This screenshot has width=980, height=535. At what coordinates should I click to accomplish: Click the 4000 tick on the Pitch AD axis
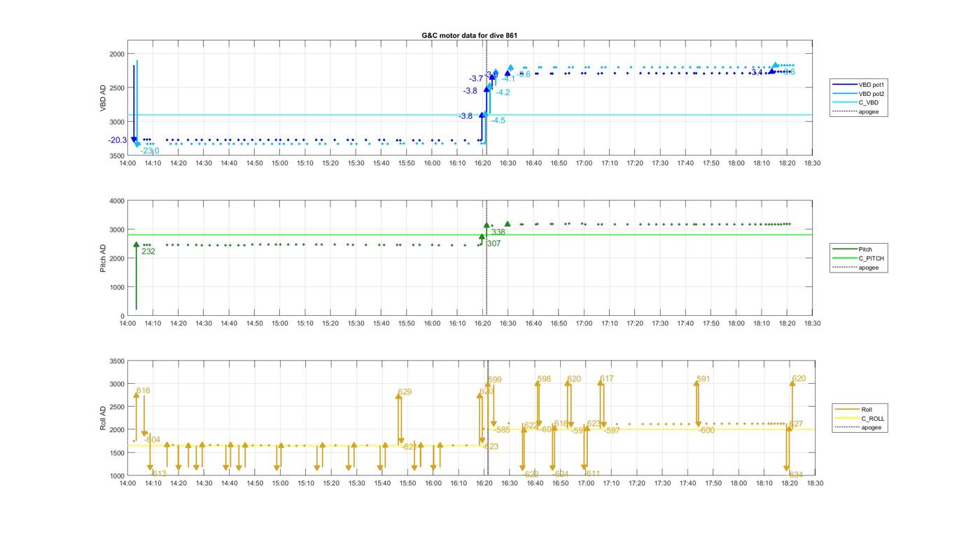tap(117, 201)
